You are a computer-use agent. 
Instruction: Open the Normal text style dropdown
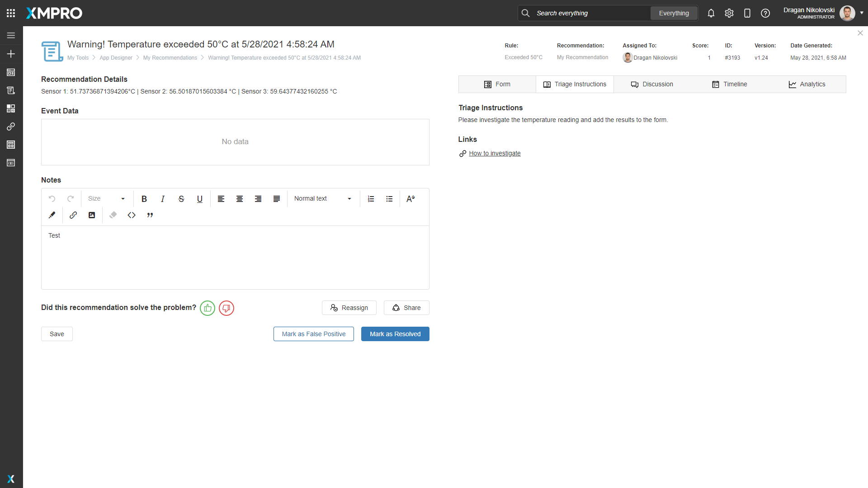coord(323,199)
